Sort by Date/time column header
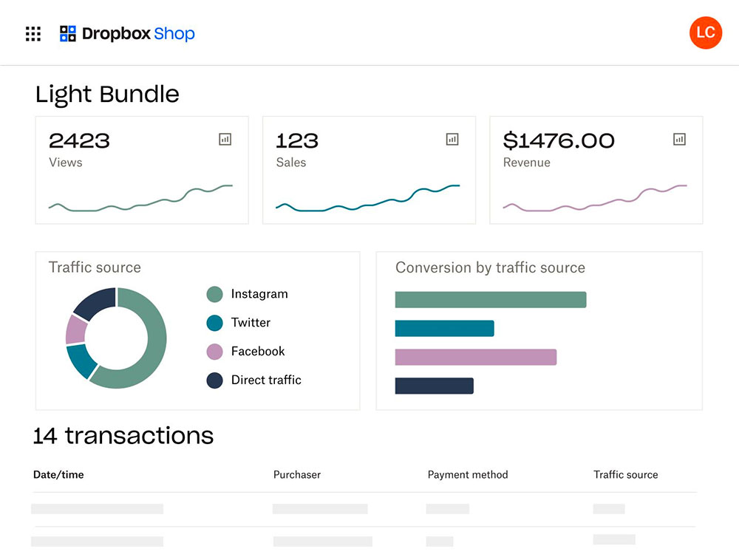The image size is (739, 560). coord(58,475)
